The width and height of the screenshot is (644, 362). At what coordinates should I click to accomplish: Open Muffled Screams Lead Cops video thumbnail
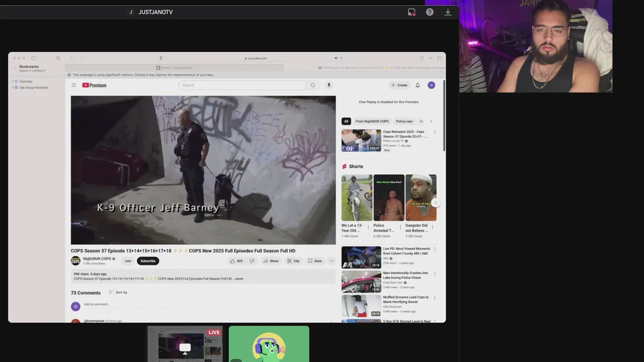[x=361, y=306]
